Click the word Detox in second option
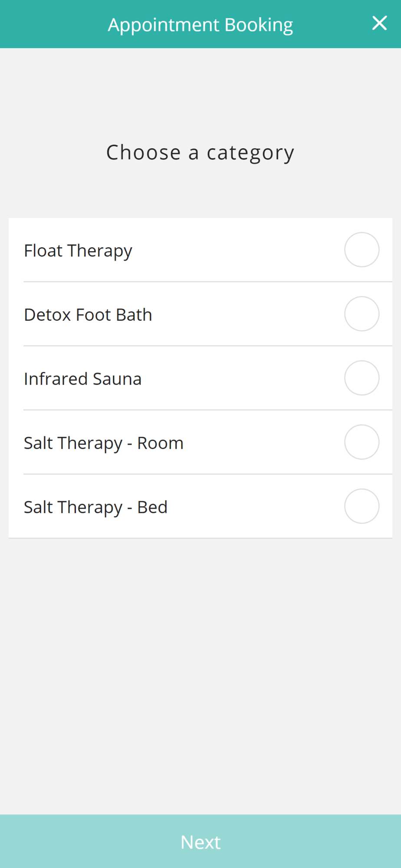 coord(47,315)
